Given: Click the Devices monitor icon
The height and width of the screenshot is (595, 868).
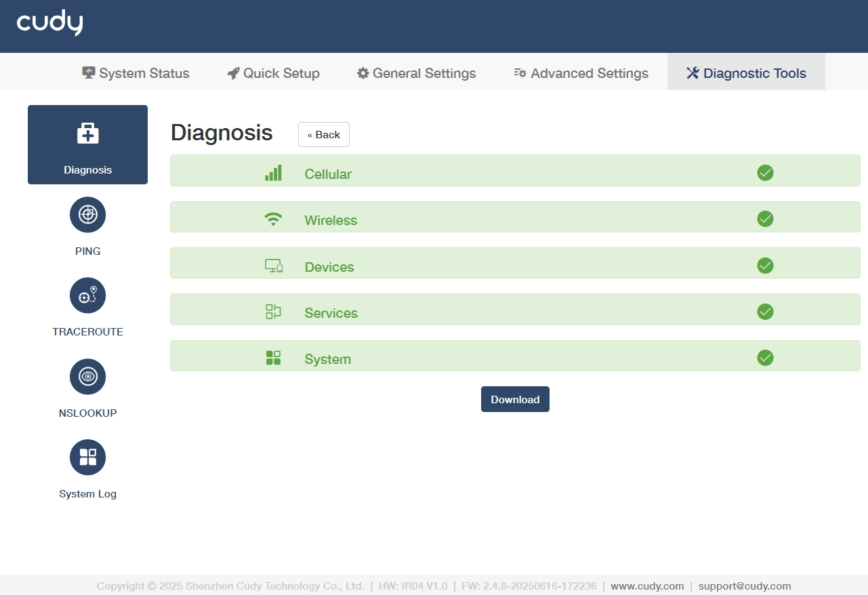Looking at the screenshot, I should [x=273, y=266].
